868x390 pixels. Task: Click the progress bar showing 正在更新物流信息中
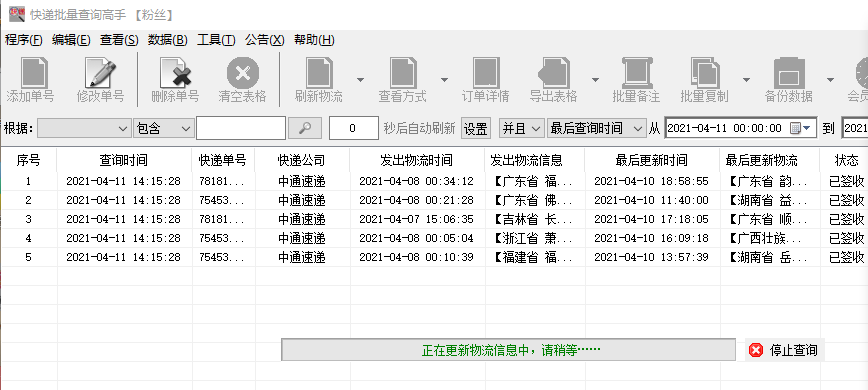(508, 350)
